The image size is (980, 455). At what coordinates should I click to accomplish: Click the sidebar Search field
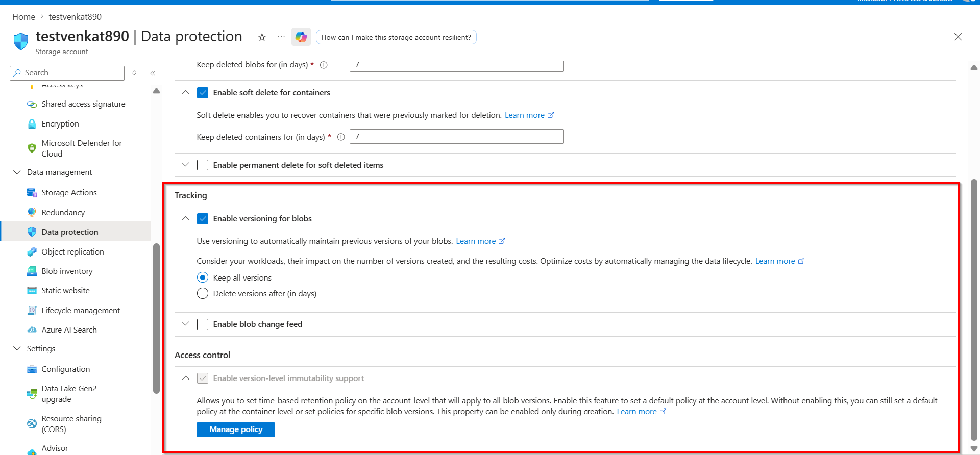click(x=67, y=73)
